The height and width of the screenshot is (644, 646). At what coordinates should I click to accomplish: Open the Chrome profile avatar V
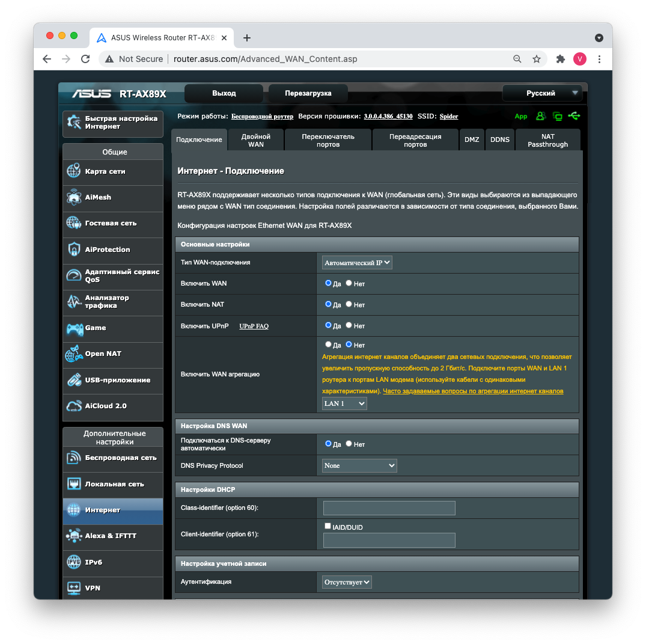click(580, 59)
